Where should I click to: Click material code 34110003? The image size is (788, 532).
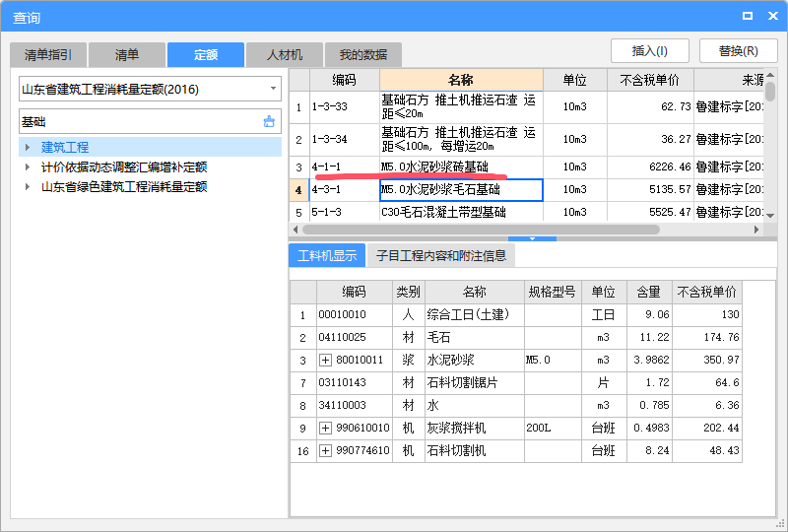coord(355,405)
